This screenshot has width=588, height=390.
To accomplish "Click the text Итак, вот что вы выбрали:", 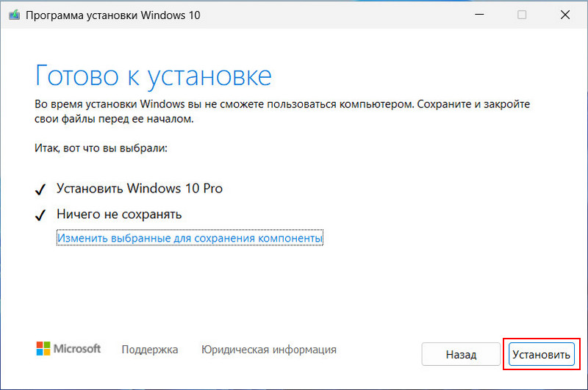I will pos(101,148).
